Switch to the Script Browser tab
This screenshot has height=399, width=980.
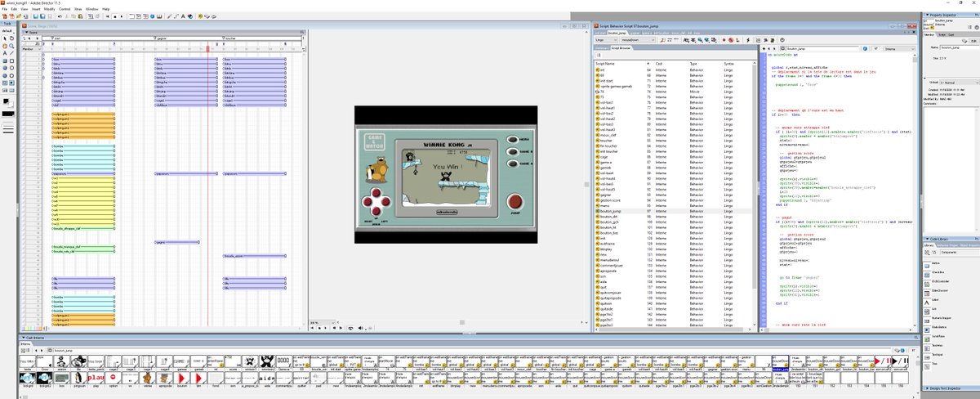621,48
